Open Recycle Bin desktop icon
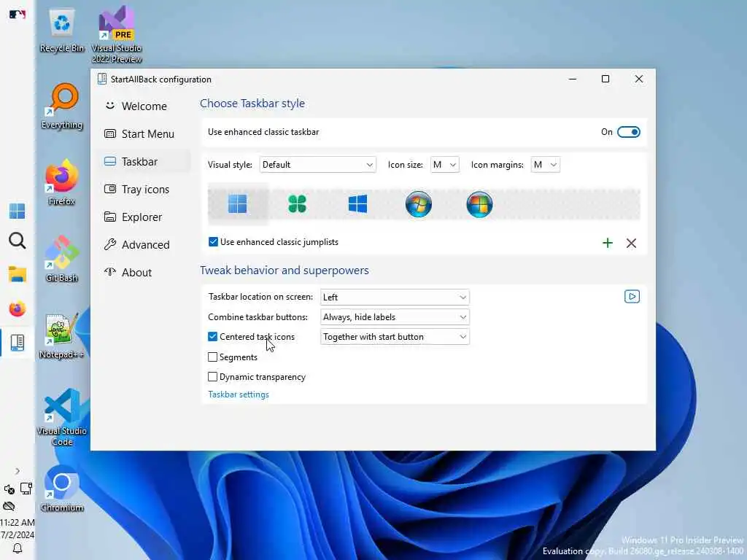 coord(62,30)
